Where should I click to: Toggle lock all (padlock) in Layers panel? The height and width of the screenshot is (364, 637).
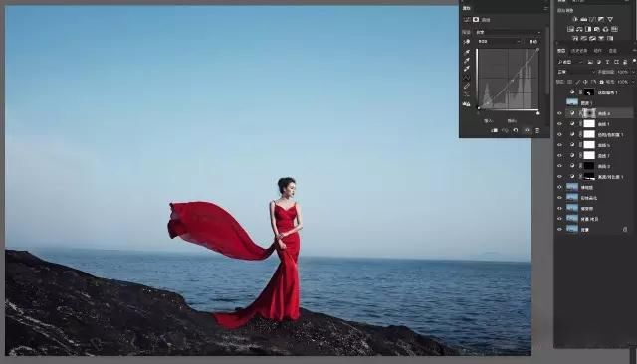(x=601, y=82)
